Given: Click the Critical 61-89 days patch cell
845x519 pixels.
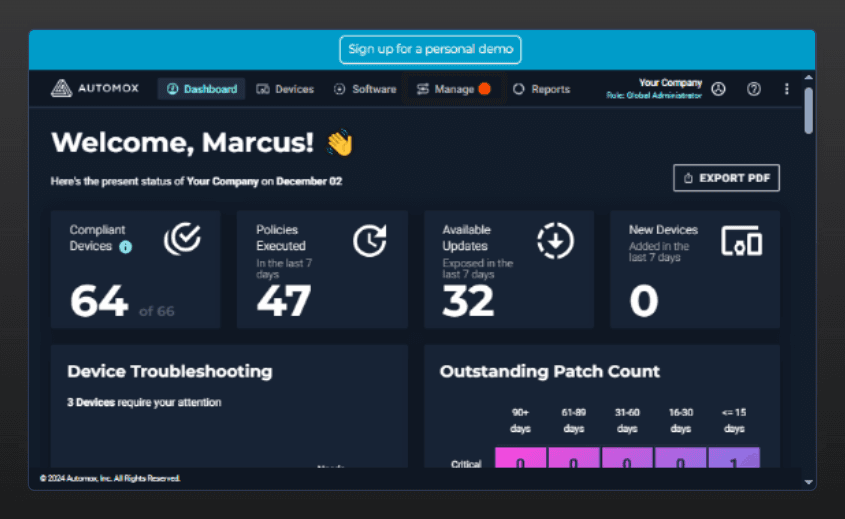Looking at the screenshot, I should 573,458.
